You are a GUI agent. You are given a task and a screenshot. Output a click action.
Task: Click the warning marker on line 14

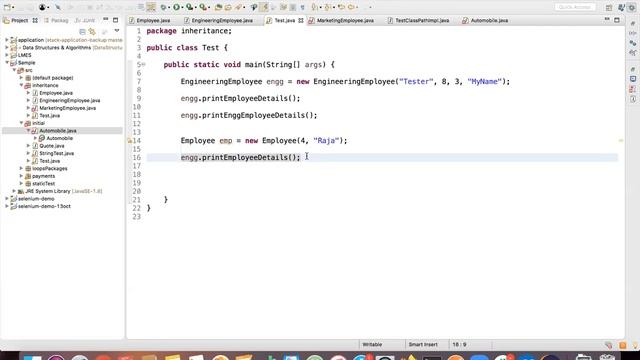129,140
